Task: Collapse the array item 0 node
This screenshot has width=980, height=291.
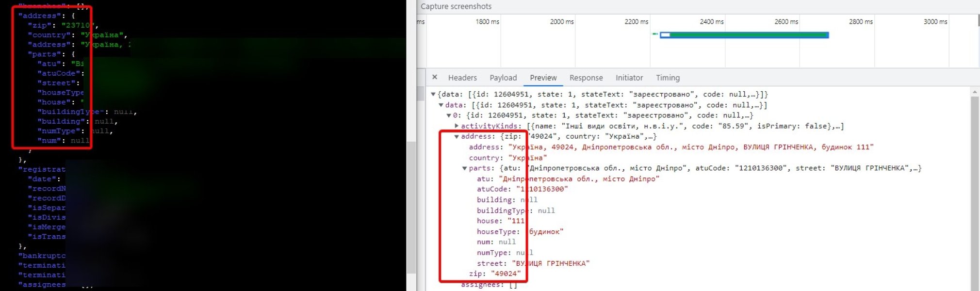Action: point(449,115)
